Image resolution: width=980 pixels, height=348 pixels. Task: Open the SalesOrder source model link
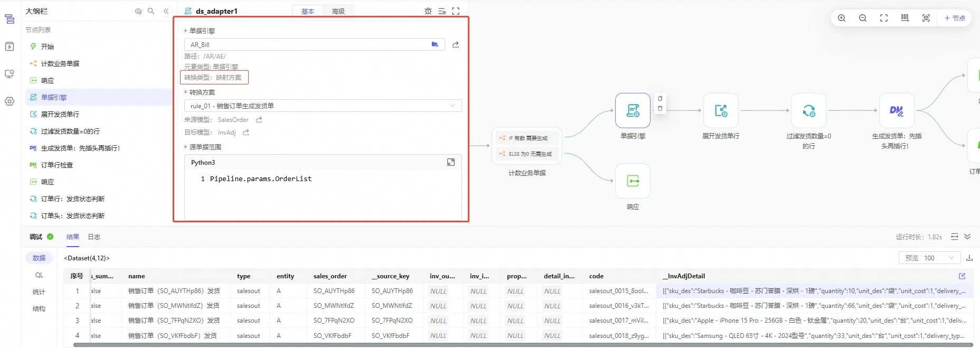click(259, 120)
